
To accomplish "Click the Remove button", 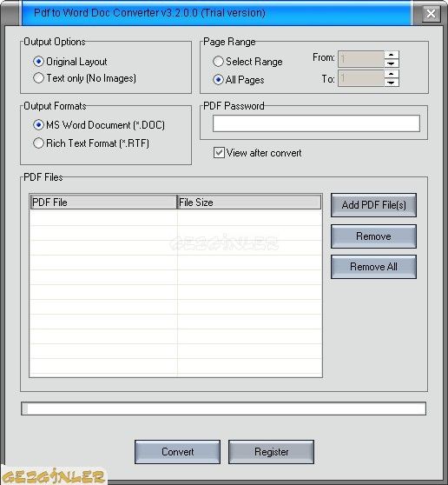I will [x=373, y=236].
